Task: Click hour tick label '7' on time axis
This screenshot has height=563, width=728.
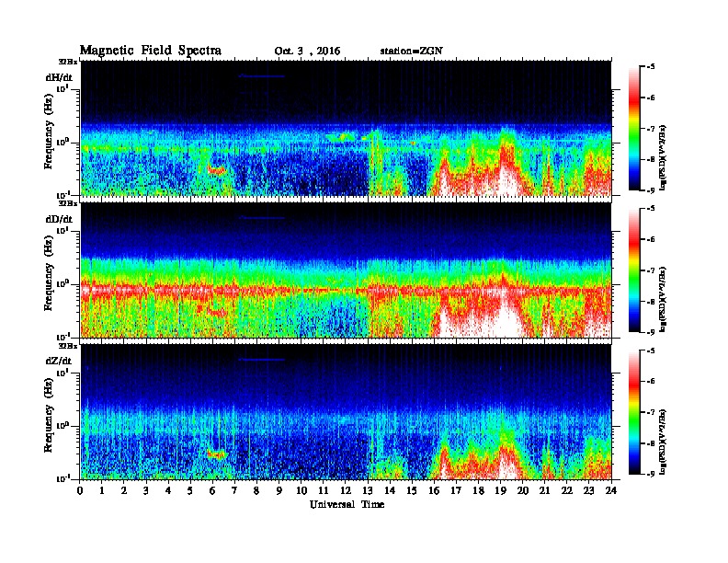Action: point(235,490)
